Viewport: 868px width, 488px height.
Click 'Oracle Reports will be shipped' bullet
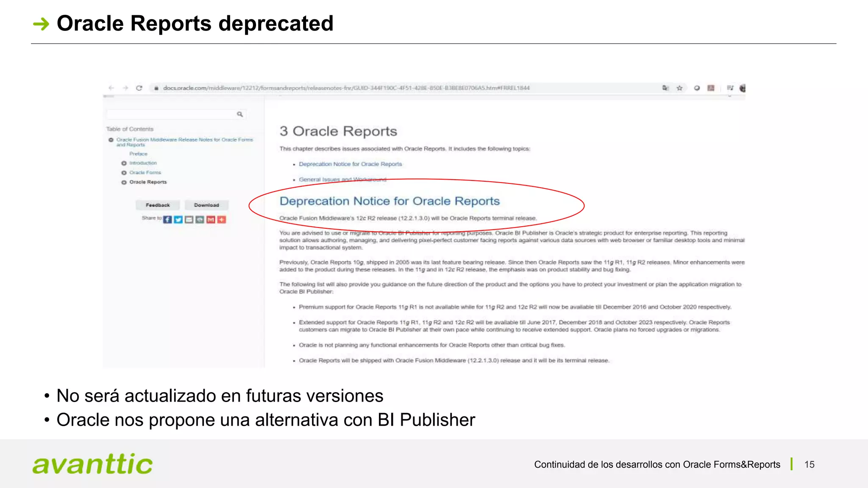click(x=454, y=360)
